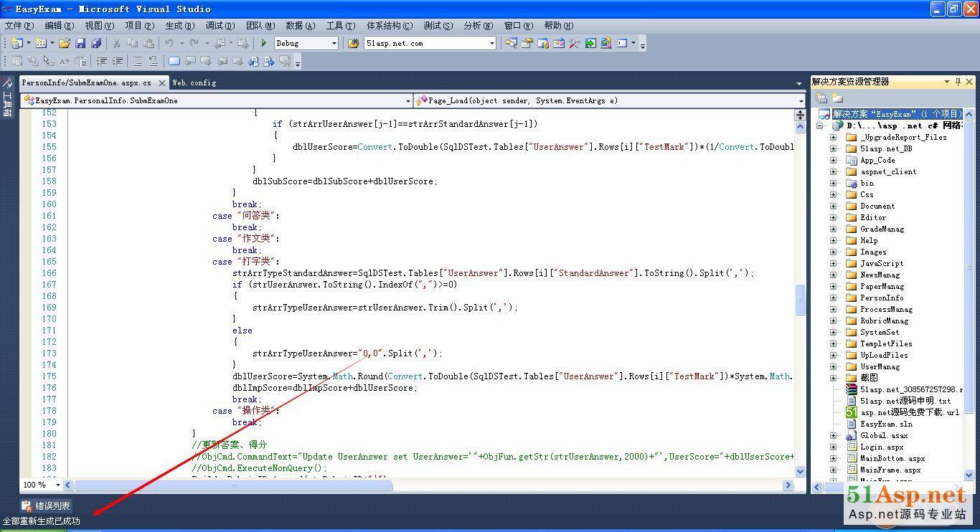Viewport: 980px width, 532px height.
Task: Click the 全部重新生成已成功 status message
Action: 42,521
